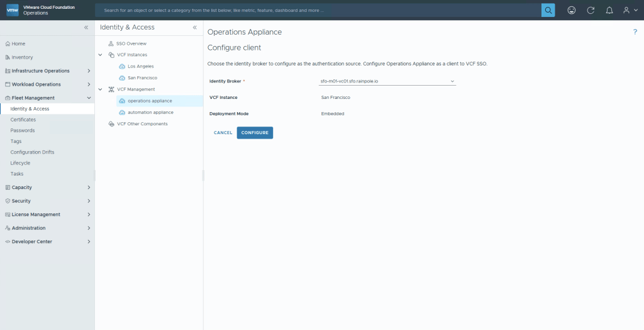Go to Certificates in Fleet Management

23,120
